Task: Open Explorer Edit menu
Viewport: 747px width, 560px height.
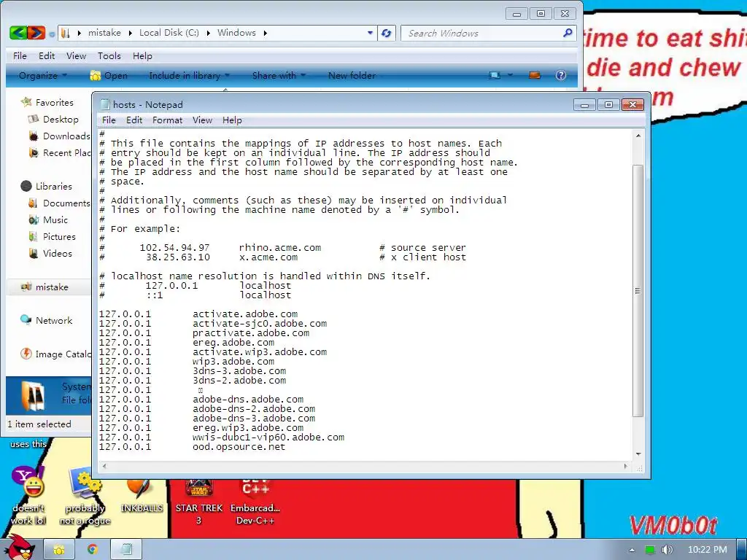Action: [x=46, y=56]
